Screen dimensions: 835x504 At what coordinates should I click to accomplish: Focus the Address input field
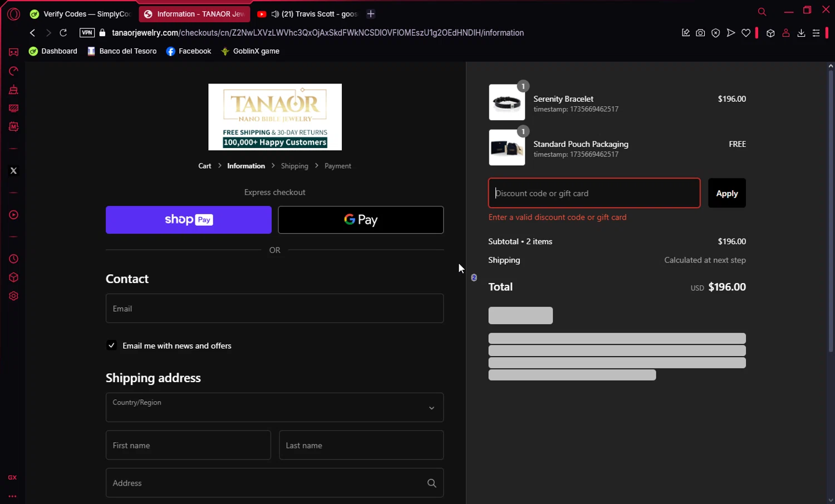tap(274, 483)
